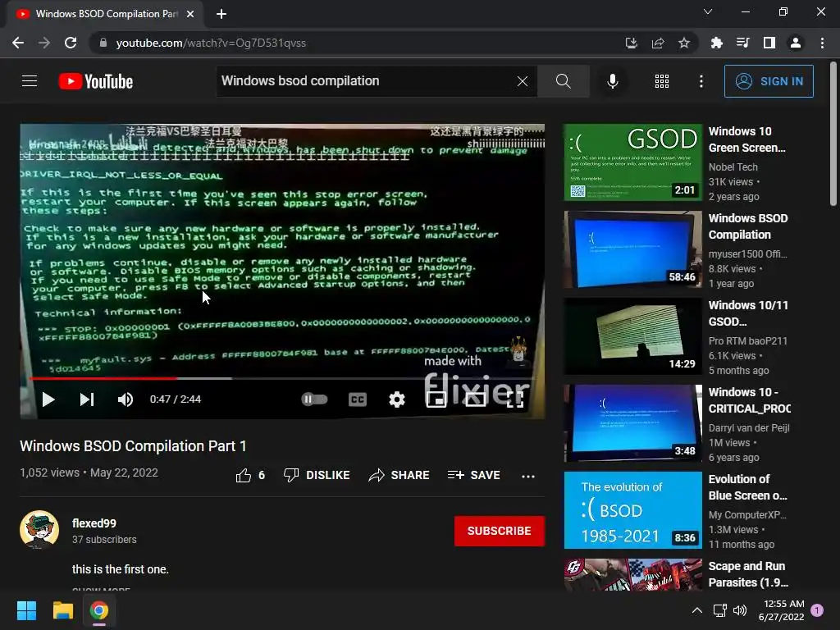Click the Nobel Tech channel name
This screenshot has width=840, height=630.
click(733, 167)
